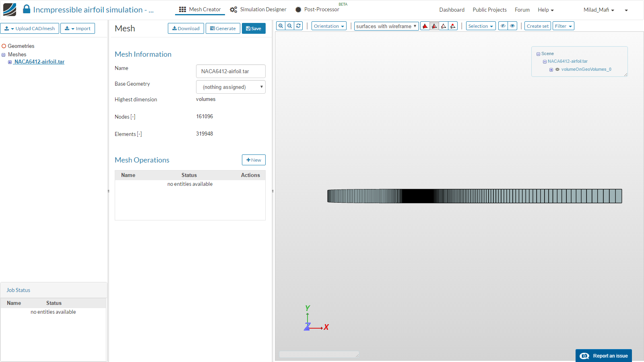Select the fourth render mode pyramid icon

pyautogui.click(x=453, y=26)
